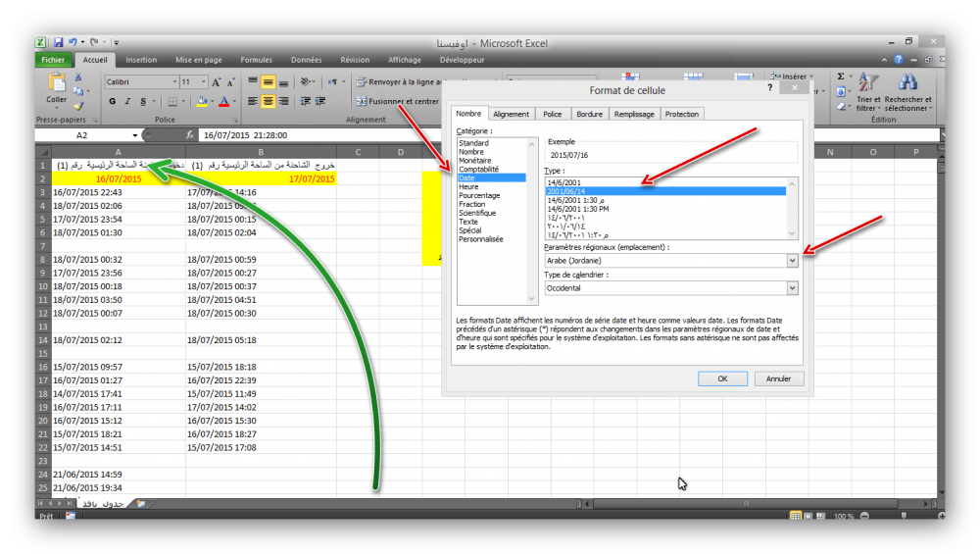Image resolution: width=980 pixels, height=554 pixels.
Task: Select cell A3 16/07/2015 22:43
Action: click(119, 192)
